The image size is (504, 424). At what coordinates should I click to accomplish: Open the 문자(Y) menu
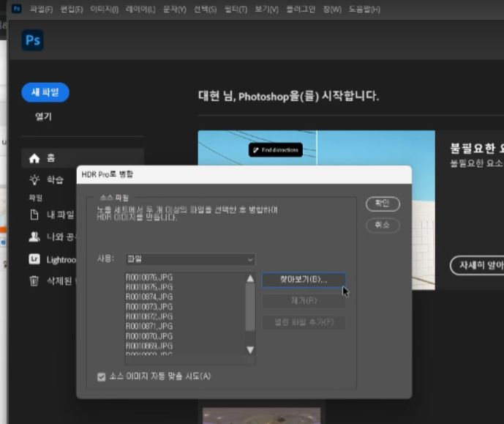coord(175,10)
